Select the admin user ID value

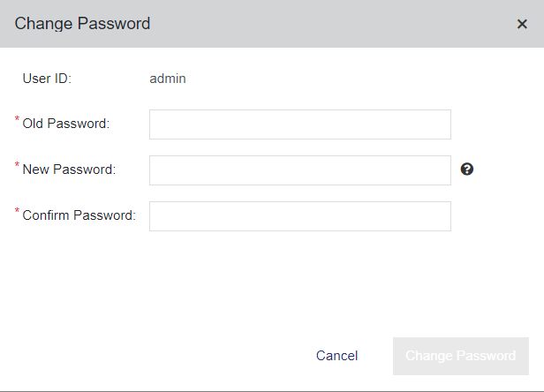click(168, 79)
